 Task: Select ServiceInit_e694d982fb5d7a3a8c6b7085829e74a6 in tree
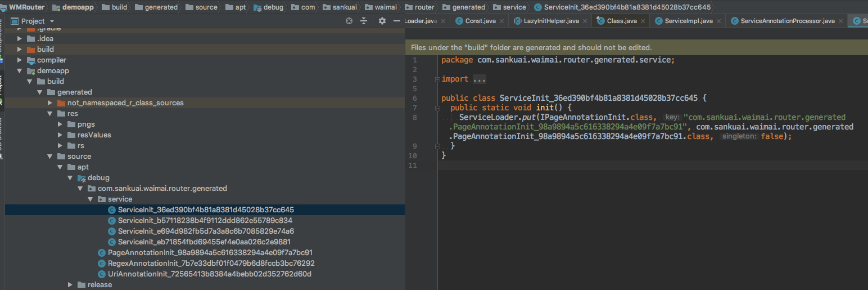[x=205, y=231]
